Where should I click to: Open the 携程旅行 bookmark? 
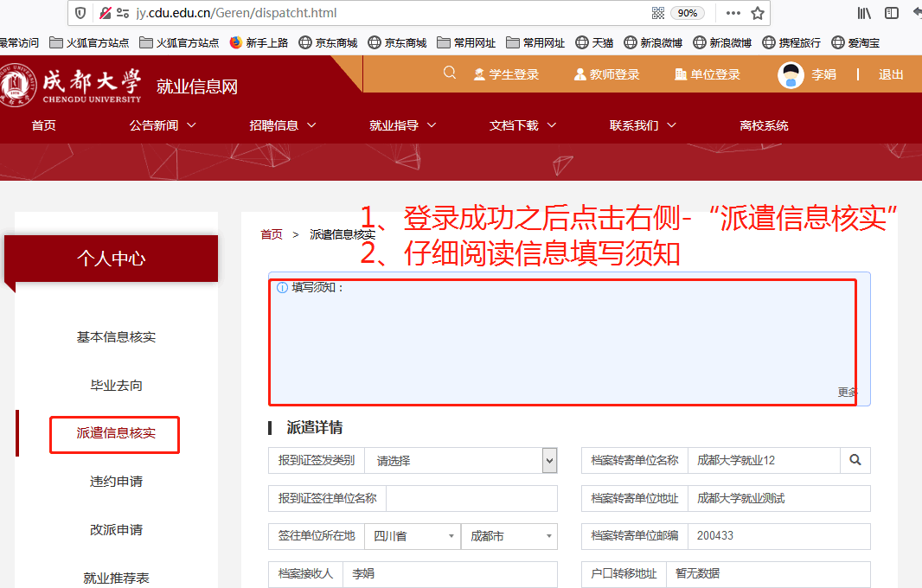pyautogui.click(x=791, y=43)
